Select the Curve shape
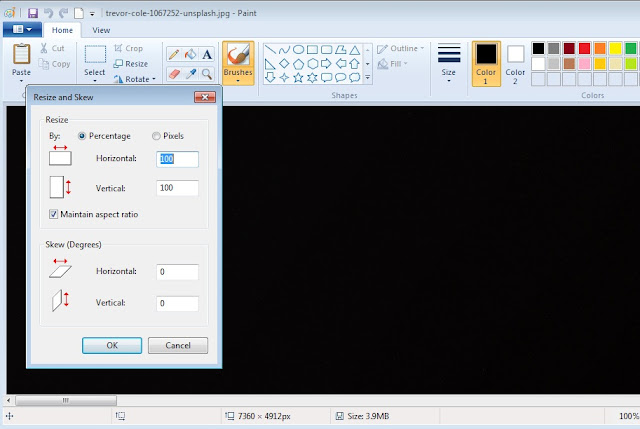Screen dimensions: 640x429 (x=284, y=50)
